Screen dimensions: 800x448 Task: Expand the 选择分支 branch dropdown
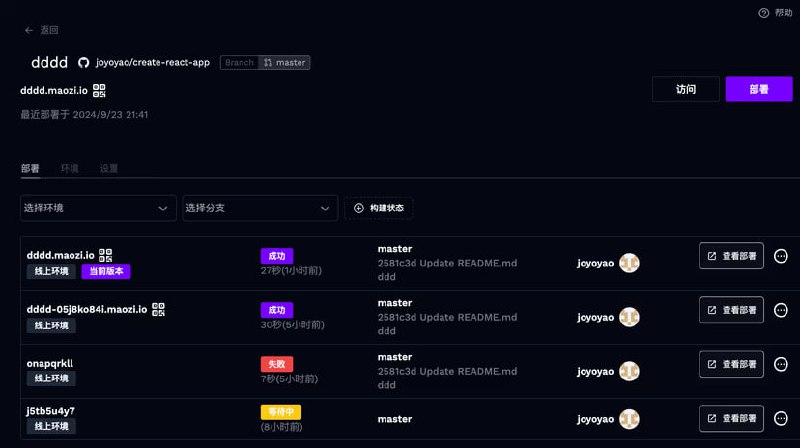click(260, 208)
